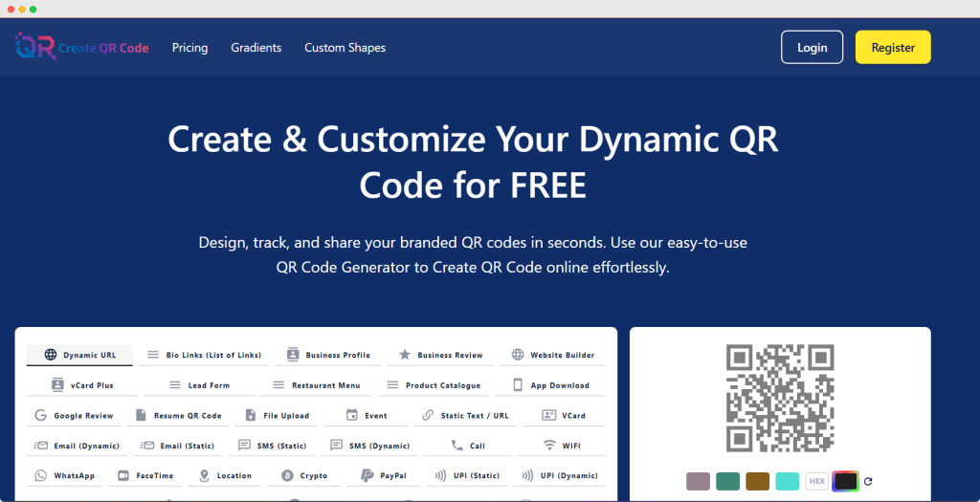Select the Dynamic URL tab
980x502 pixels.
click(79, 355)
